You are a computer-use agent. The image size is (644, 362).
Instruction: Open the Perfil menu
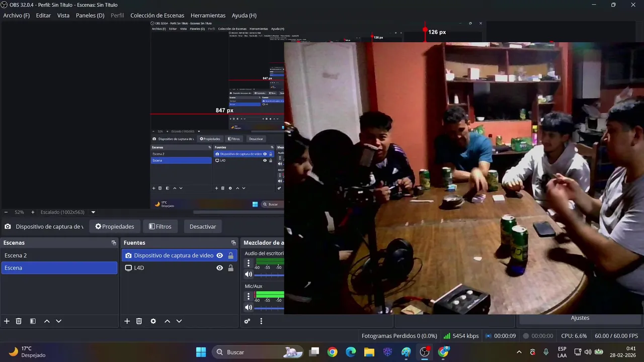click(117, 16)
